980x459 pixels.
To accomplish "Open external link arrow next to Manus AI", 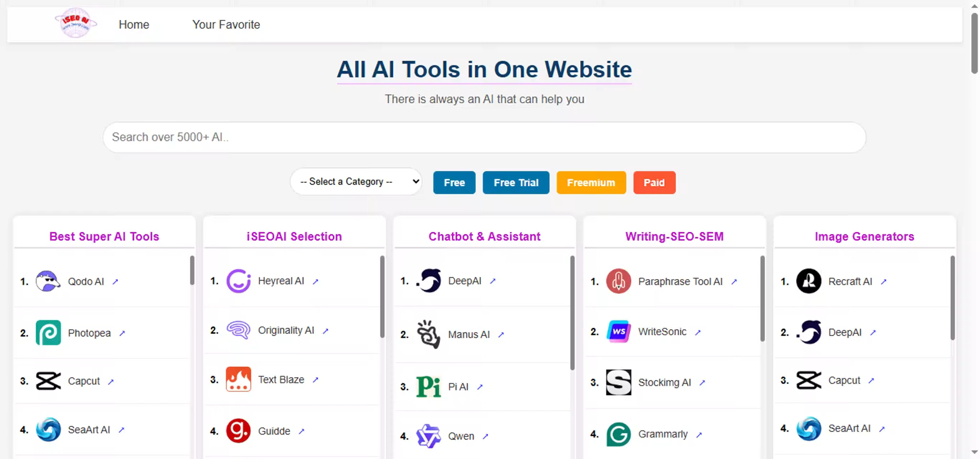I will [501, 335].
